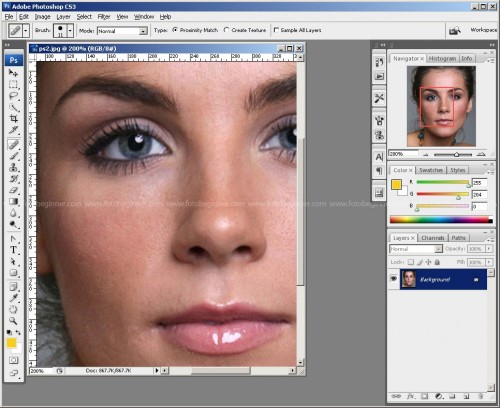
Task: Choose the Proximity Match radio option
Action: [195, 30]
